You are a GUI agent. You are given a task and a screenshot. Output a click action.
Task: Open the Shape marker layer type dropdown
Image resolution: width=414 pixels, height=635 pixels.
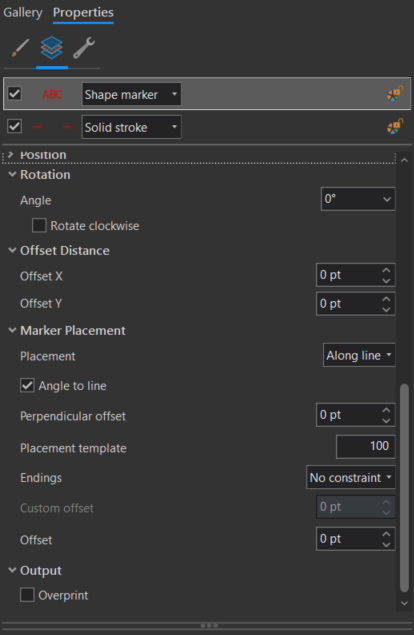[x=131, y=94]
